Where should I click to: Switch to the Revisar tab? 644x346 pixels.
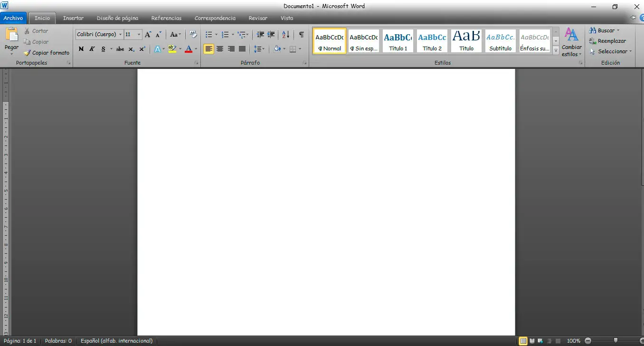pos(257,18)
